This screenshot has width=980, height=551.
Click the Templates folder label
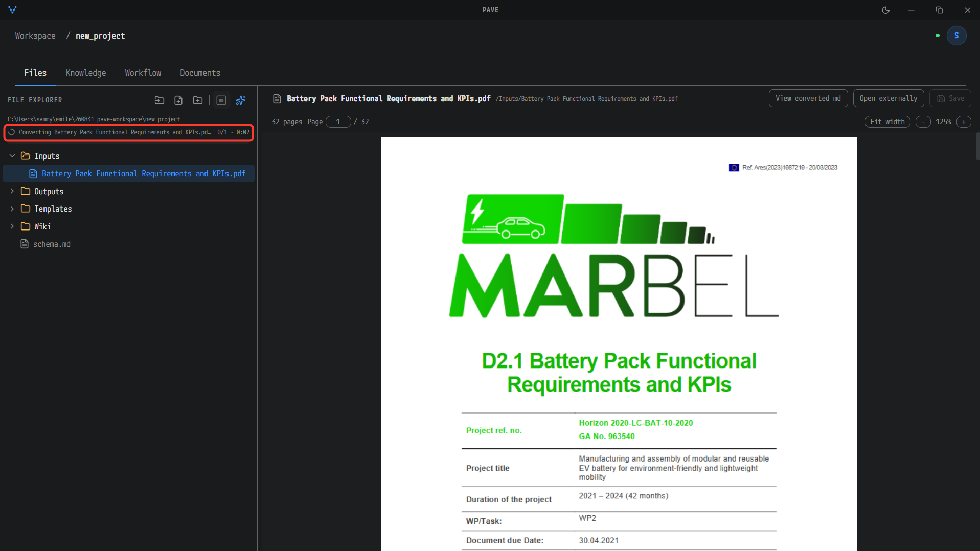[x=53, y=209]
